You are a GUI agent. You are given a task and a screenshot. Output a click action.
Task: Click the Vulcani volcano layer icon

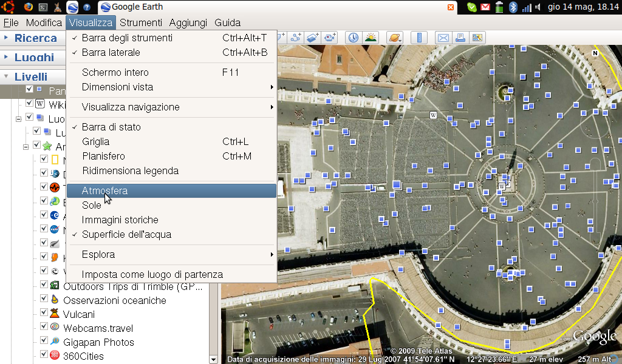55,314
